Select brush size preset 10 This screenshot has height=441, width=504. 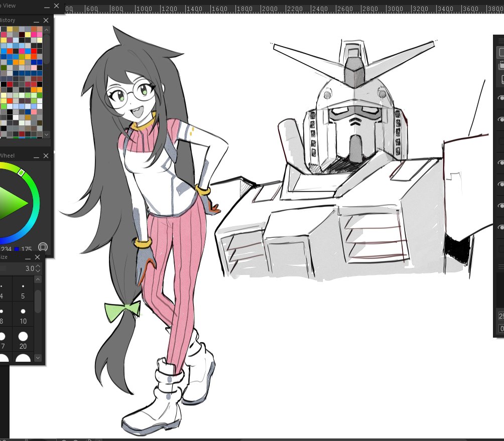(23, 315)
